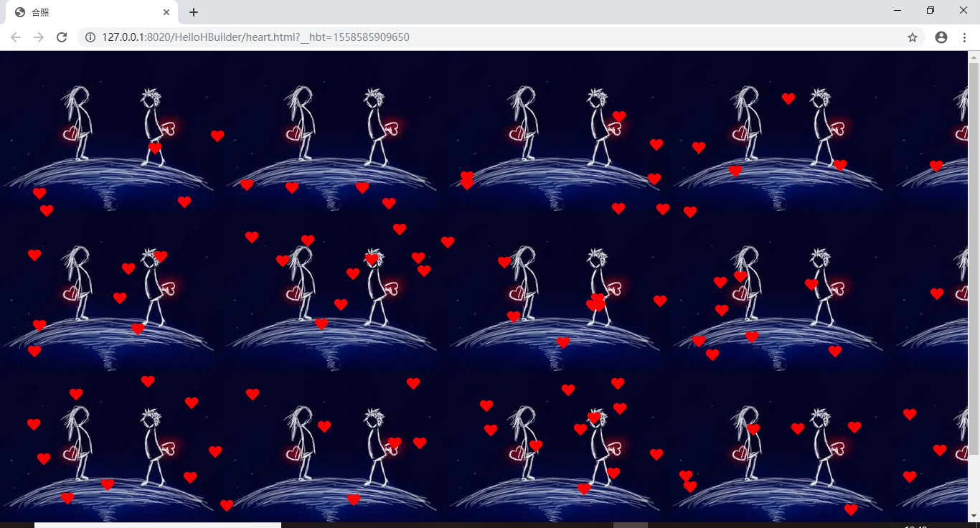Close the 合照 tab

(x=166, y=12)
